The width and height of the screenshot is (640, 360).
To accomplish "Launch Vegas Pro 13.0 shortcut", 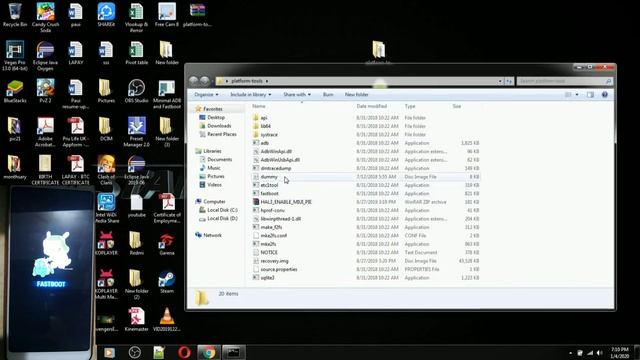I will click(x=15, y=56).
